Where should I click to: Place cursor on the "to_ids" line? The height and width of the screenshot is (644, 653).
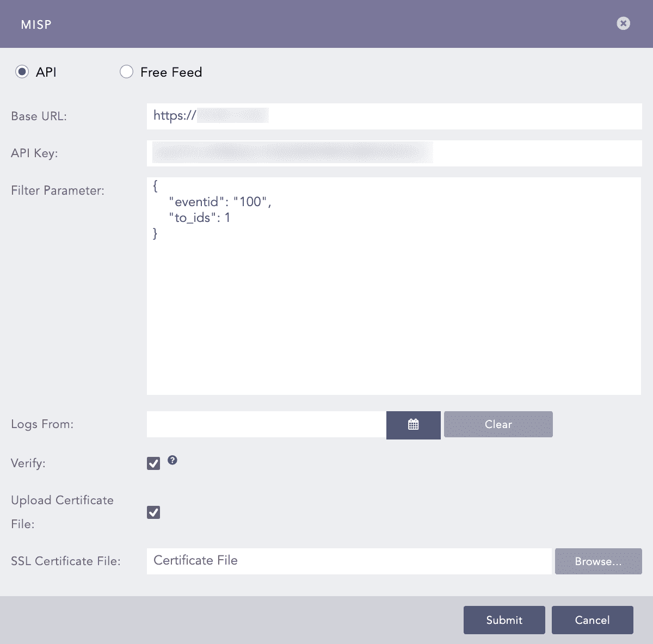click(x=199, y=218)
